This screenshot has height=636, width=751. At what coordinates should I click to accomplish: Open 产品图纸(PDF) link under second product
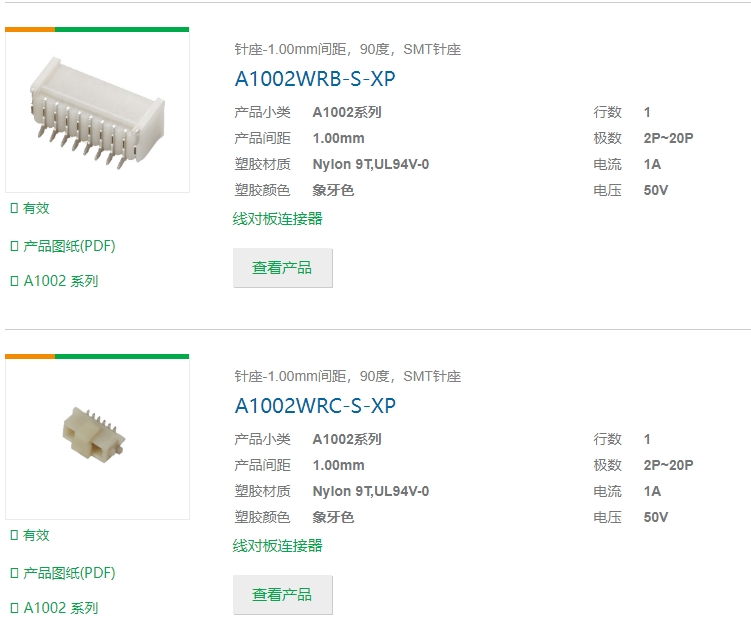click(69, 573)
